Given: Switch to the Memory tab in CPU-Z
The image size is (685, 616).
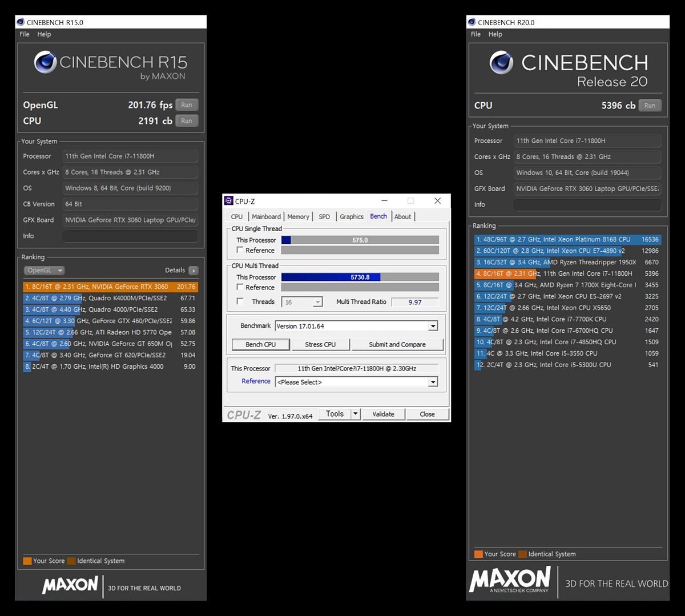Looking at the screenshot, I should [x=298, y=217].
